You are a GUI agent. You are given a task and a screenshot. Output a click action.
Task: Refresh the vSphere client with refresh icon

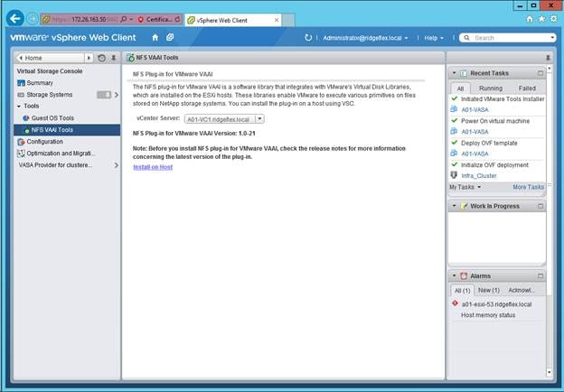coord(308,37)
